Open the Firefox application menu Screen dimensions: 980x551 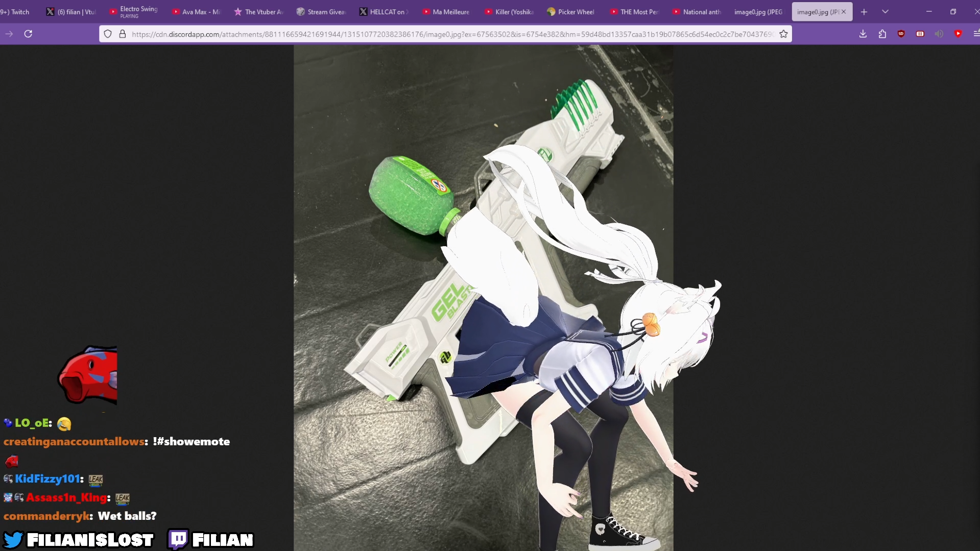tap(976, 34)
